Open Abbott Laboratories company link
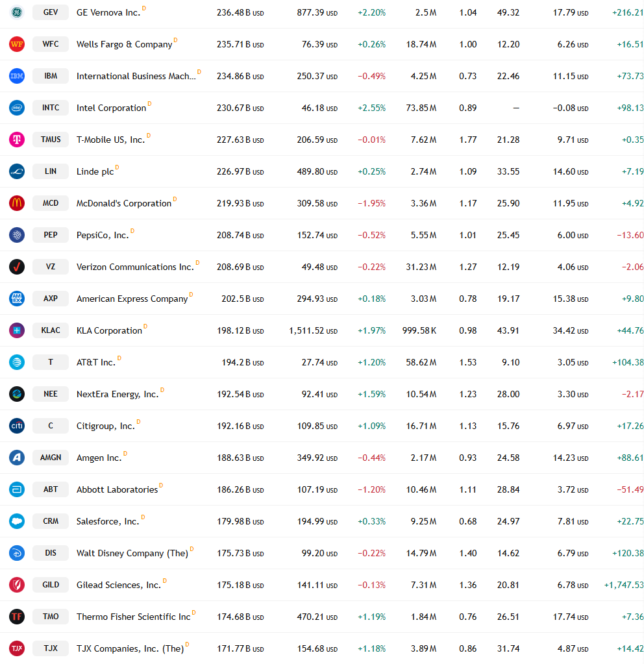 [117, 489]
